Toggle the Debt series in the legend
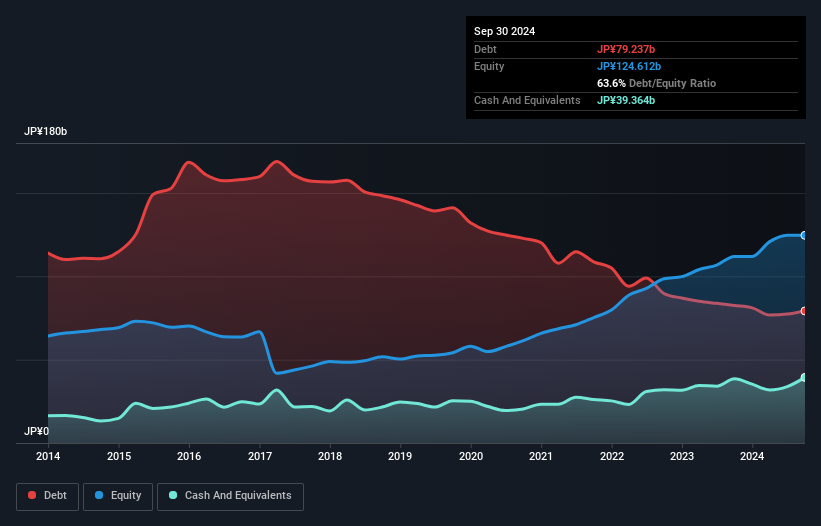821x526 pixels. [48, 496]
